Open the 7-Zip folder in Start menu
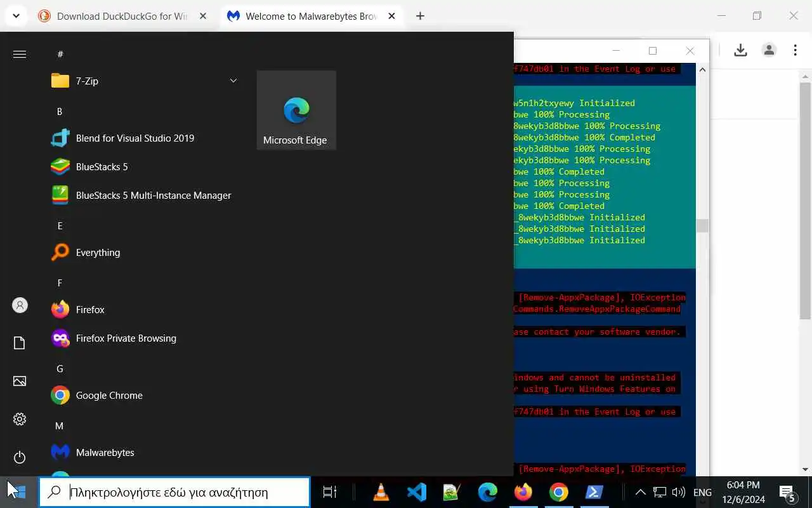The width and height of the screenshot is (812, 508). (x=145, y=81)
